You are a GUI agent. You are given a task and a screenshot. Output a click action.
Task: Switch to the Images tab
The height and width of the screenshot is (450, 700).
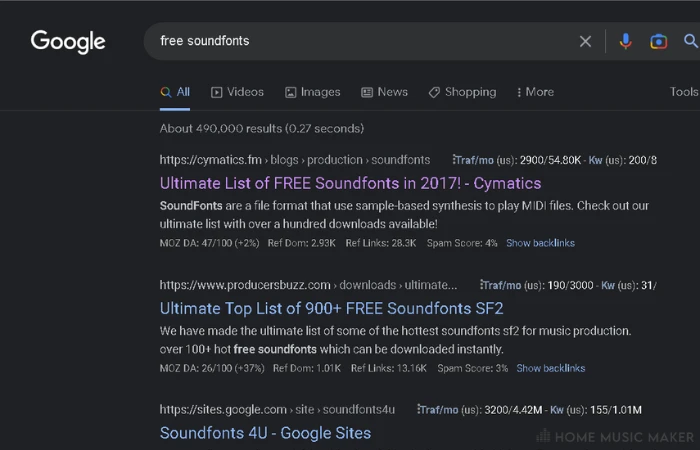(x=312, y=92)
